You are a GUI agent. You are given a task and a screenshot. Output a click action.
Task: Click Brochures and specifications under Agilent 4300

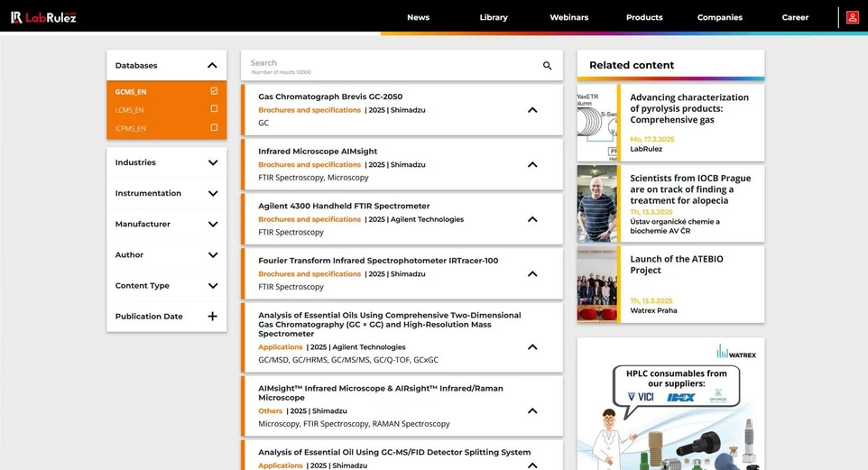(309, 219)
